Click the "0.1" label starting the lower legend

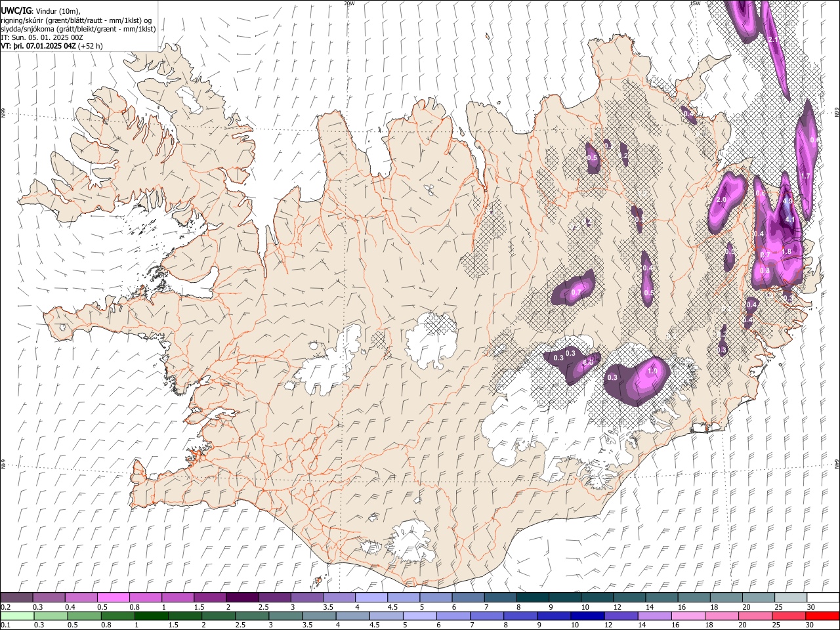pos(5,625)
